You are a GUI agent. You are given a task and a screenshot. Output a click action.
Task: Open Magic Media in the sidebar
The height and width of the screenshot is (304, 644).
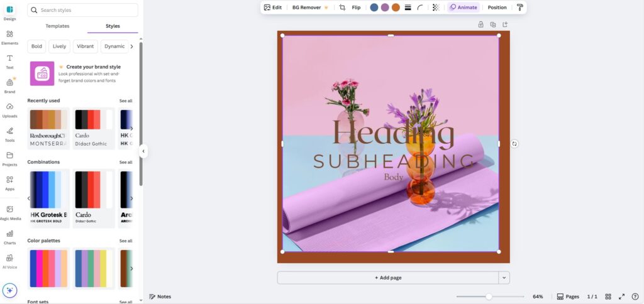pyautogui.click(x=9, y=212)
